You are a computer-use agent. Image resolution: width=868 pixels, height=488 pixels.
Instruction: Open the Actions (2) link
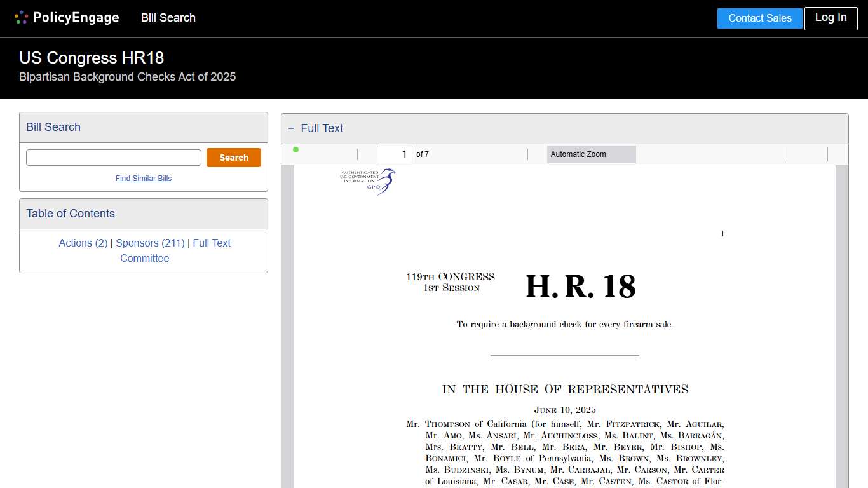pyautogui.click(x=83, y=243)
